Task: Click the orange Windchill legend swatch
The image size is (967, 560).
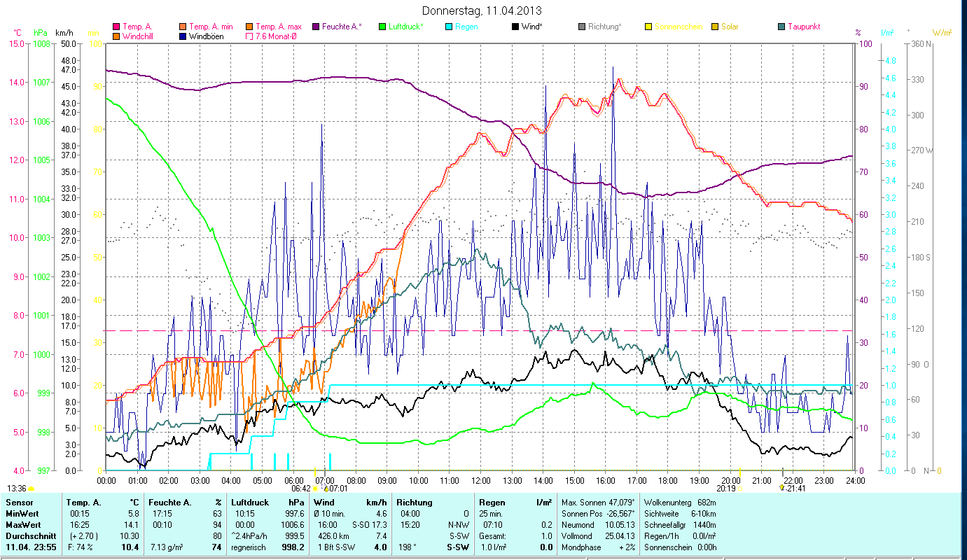Action: (116, 36)
